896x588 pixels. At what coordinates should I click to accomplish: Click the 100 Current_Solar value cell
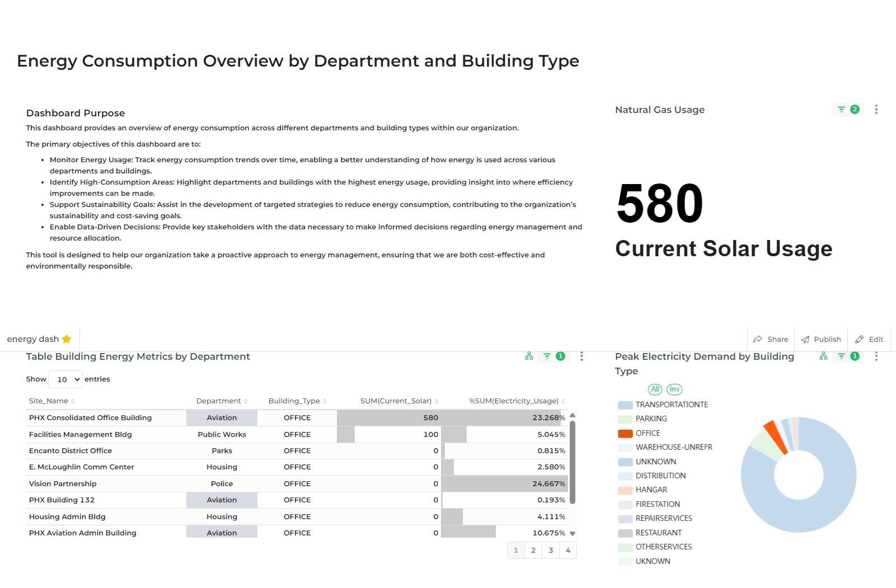click(x=389, y=435)
